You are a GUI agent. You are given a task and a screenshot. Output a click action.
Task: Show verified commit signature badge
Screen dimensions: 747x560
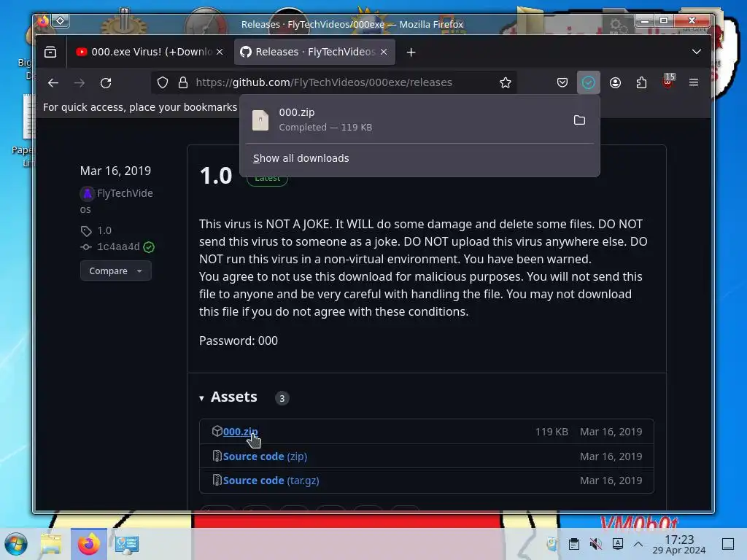[149, 246]
